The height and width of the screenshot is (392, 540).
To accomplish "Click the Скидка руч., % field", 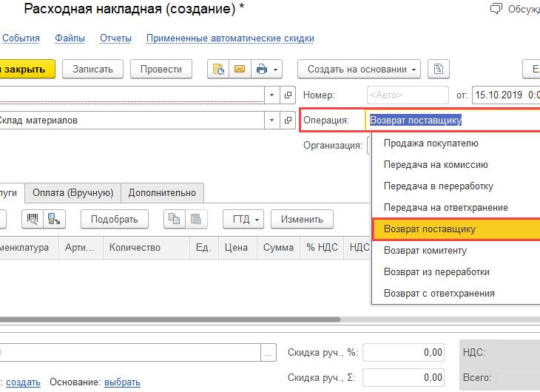I will (x=403, y=352).
